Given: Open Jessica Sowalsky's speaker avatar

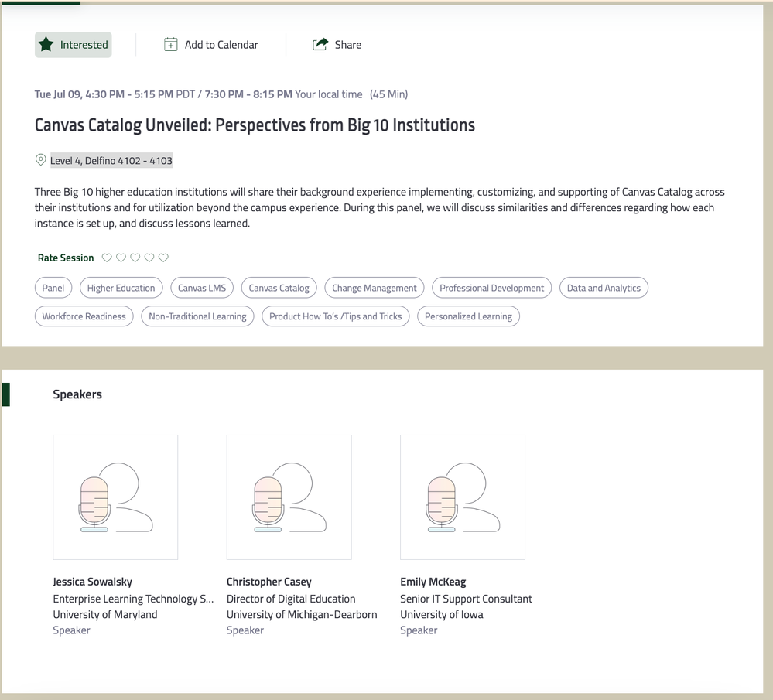Looking at the screenshot, I should click(115, 497).
